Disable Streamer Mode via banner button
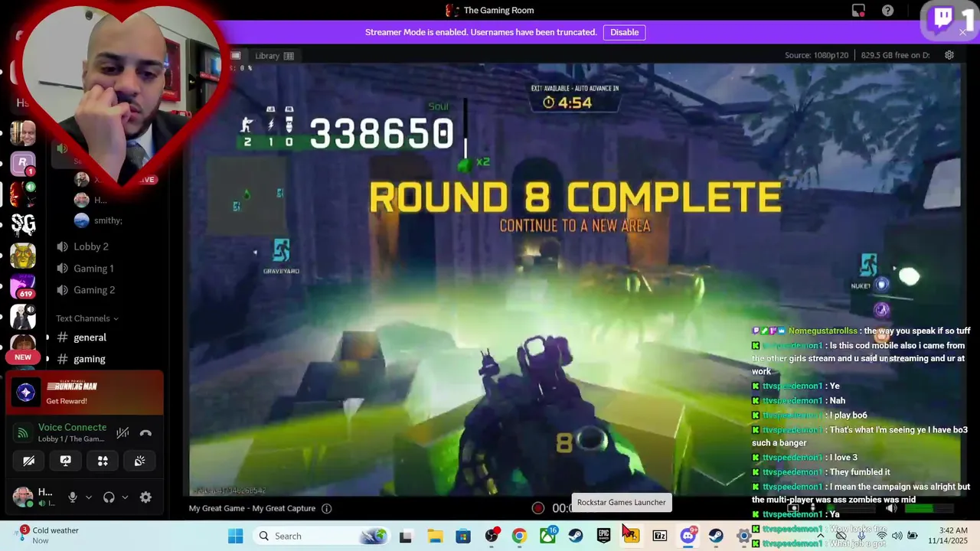The image size is (980, 551). coord(624,32)
